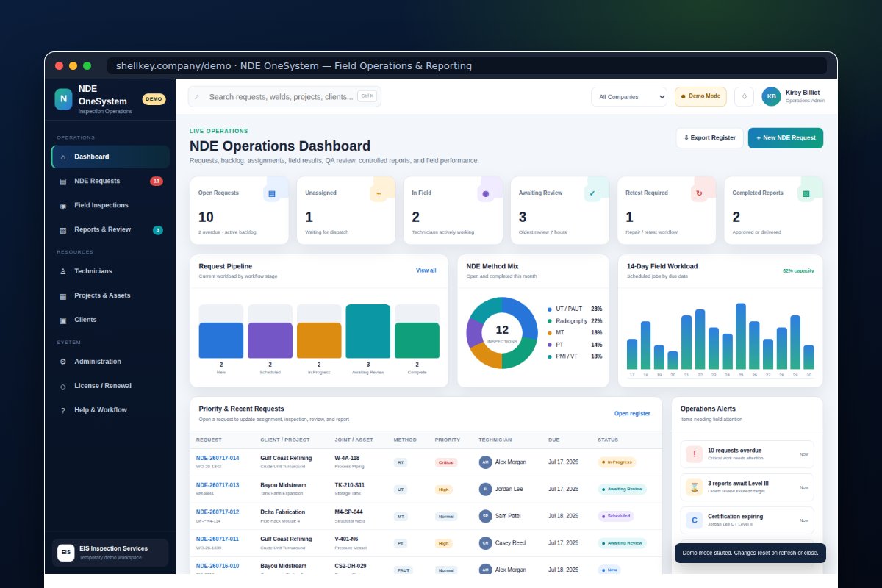Click the workload bar for day 25
The image size is (882, 588).
[x=741, y=336]
